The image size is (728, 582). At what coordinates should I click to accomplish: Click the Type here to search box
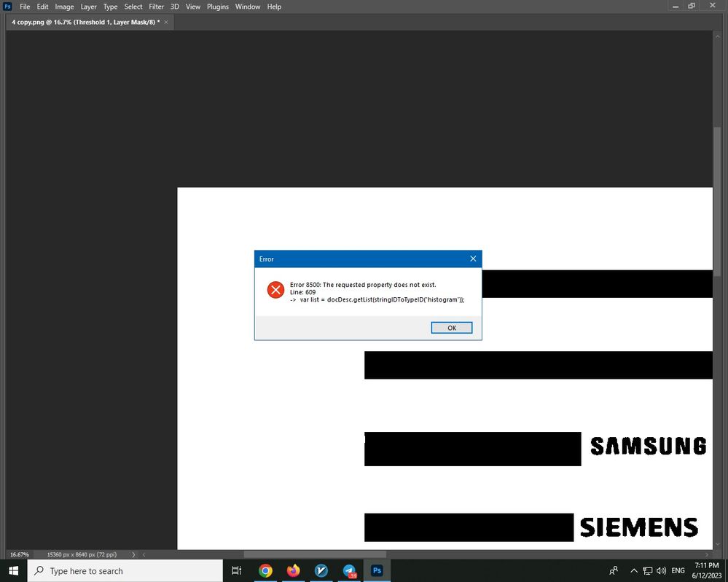125,571
